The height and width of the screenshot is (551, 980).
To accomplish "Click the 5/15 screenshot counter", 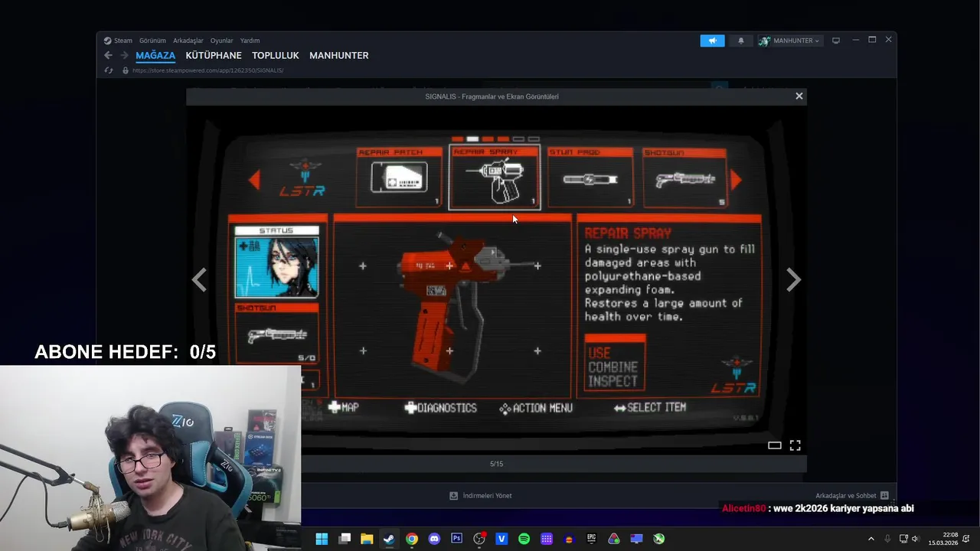I will click(x=496, y=464).
